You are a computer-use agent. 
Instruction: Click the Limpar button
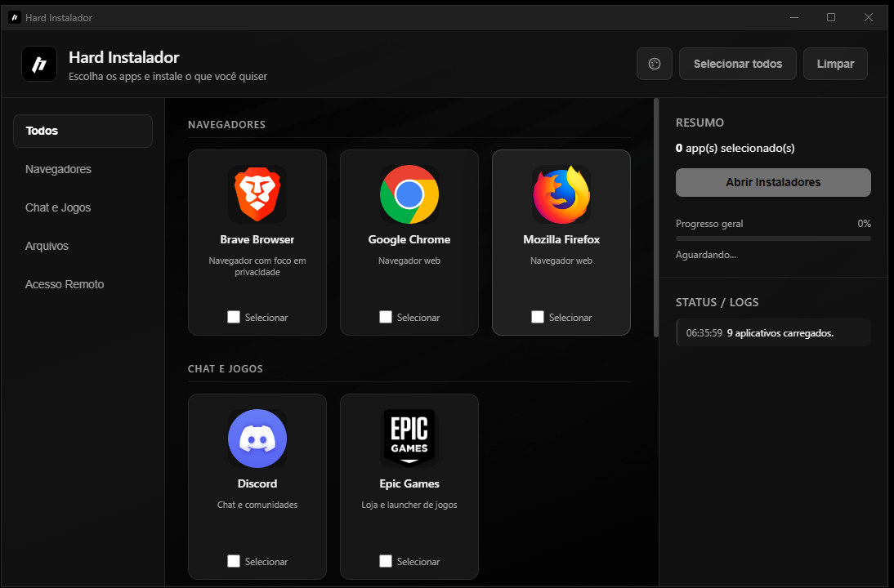[x=835, y=64]
